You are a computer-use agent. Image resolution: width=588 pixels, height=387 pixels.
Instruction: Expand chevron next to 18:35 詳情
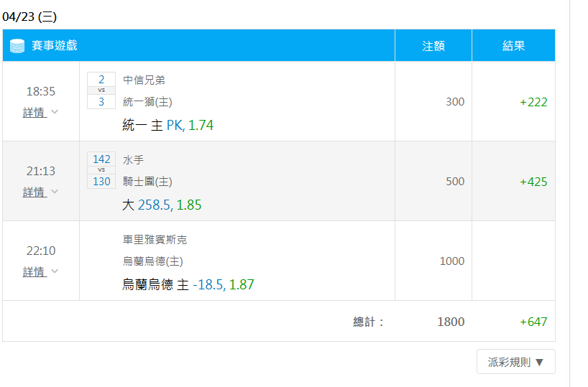pyautogui.click(x=55, y=111)
